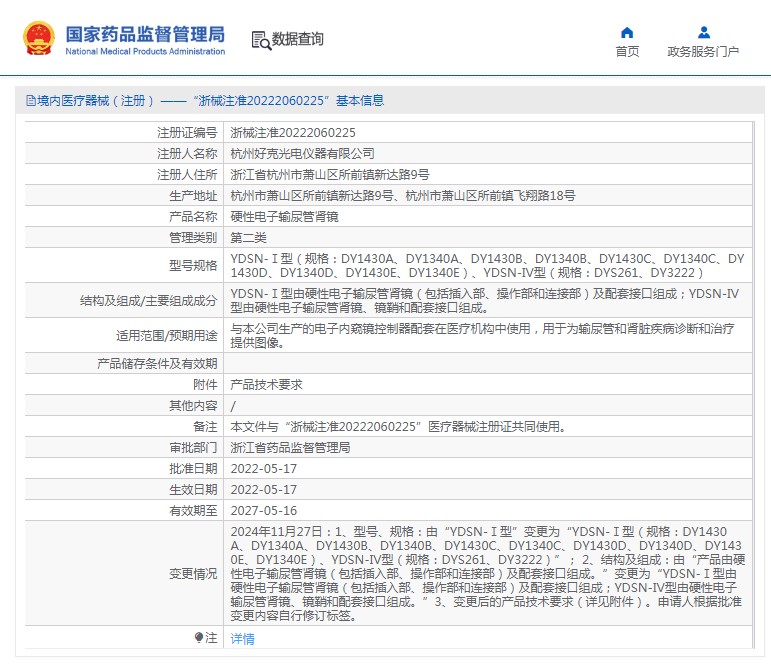Click registrant name 杭州好克光电仪器有限公司
This screenshot has width=771, height=667.
(302, 153)
